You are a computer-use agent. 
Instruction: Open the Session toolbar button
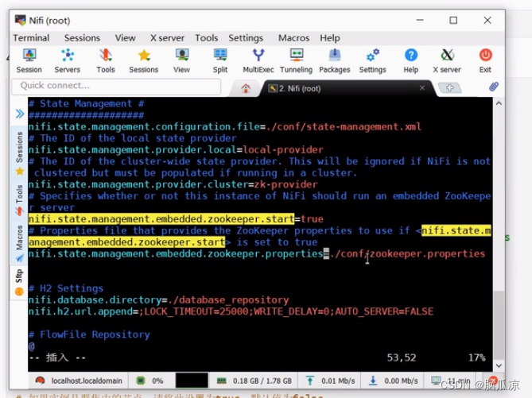pyautogui.click(x=29, y=61)
